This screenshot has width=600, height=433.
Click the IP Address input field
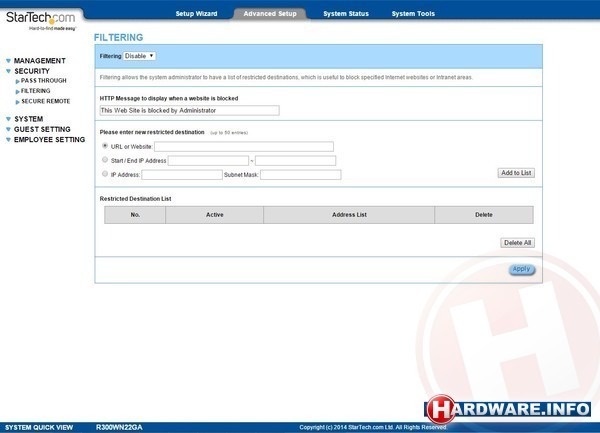tap(182, 175)
